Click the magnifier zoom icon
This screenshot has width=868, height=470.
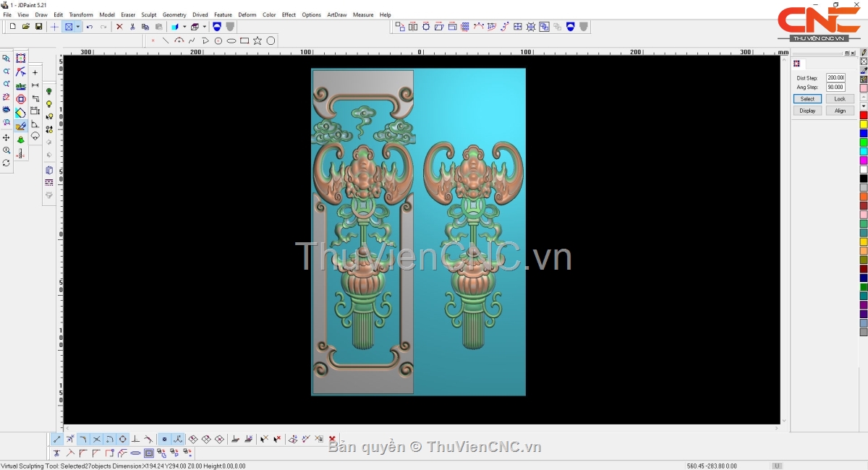coord(7,150)
